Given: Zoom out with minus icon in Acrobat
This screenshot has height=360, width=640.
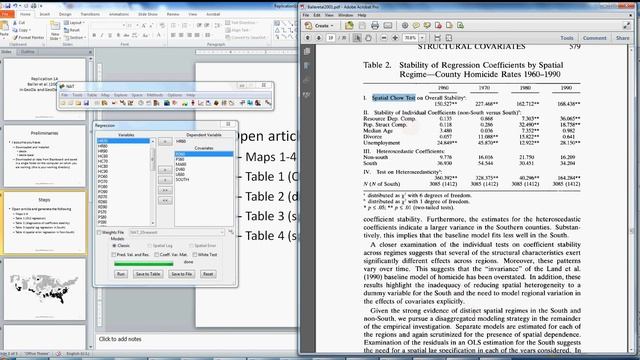Looking at the screenshot, I should [384, 38].
